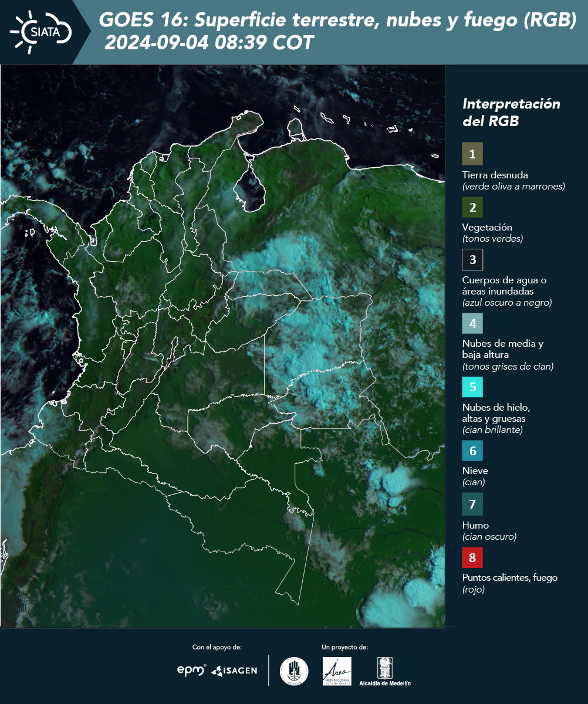Image resolution: width=588 pixels, height=704 pixels.
Task: Select legend swatch 2 Vegetación
Action: pos(472,207)
